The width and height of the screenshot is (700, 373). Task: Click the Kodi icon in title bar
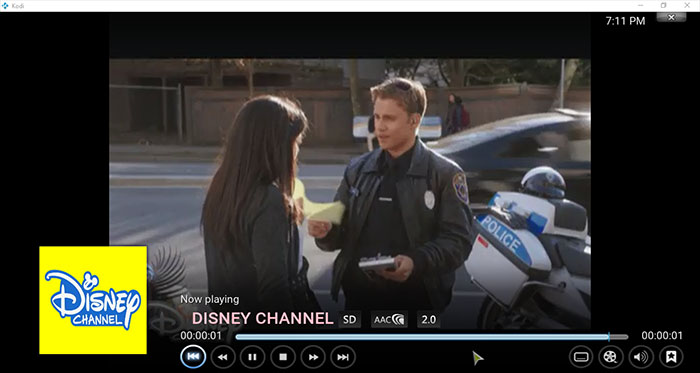tap(5, 6)
